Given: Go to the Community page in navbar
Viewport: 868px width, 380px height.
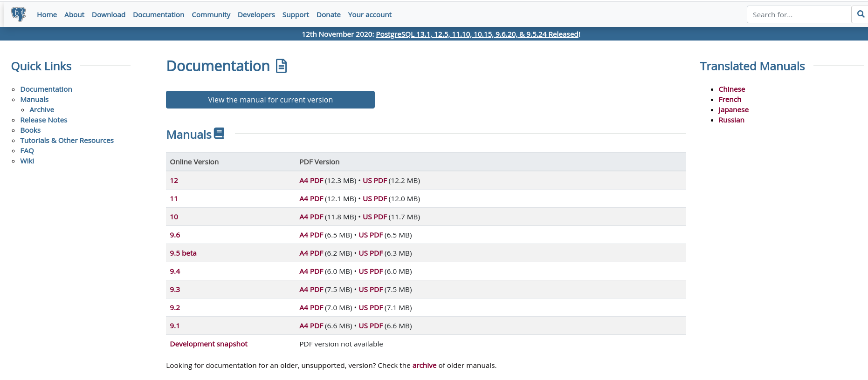Looking at the screenshot, I should (211, 15).
